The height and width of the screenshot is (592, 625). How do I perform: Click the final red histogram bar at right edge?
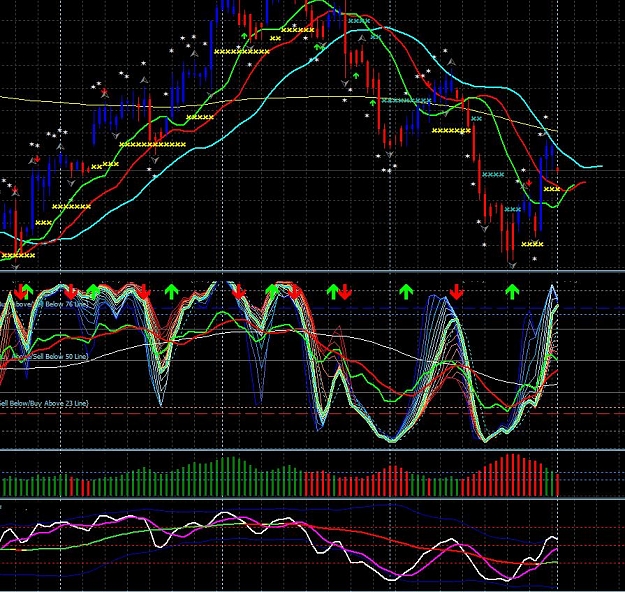pos(557,485)
